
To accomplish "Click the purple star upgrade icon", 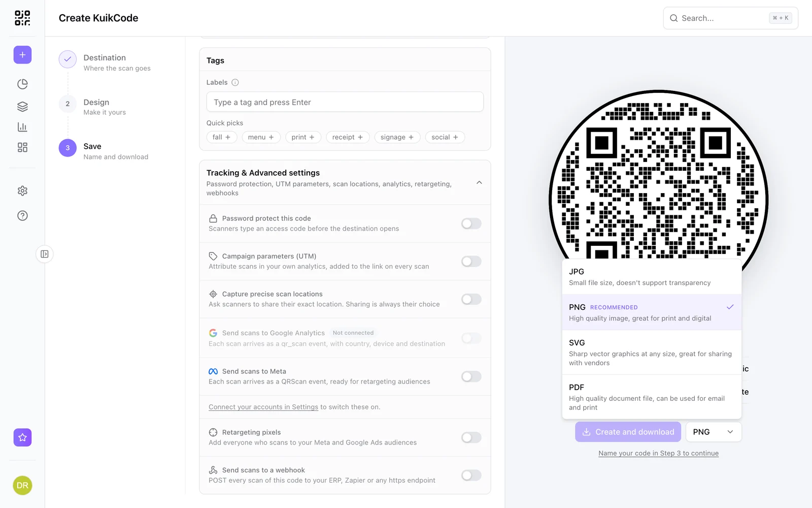I will [22, 437].
